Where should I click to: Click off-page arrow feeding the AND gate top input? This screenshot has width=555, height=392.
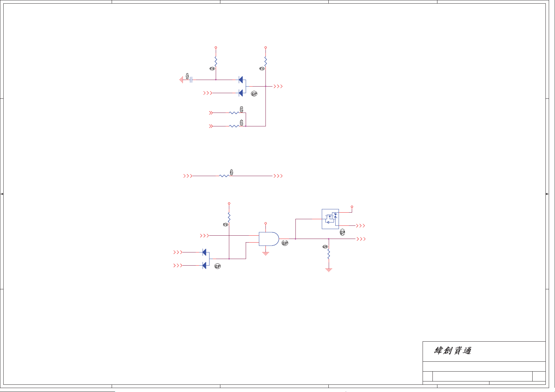pos(205,236)
